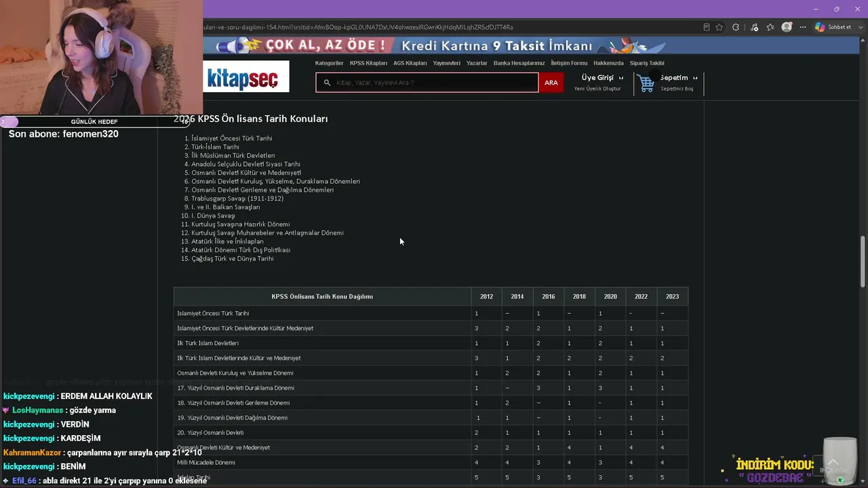Viewport: 868px width, 488px height.
Task: Click row 17. Yüzyıl Osmanlı Devleti Duraklama Dönemi
Action: (431, 388)
